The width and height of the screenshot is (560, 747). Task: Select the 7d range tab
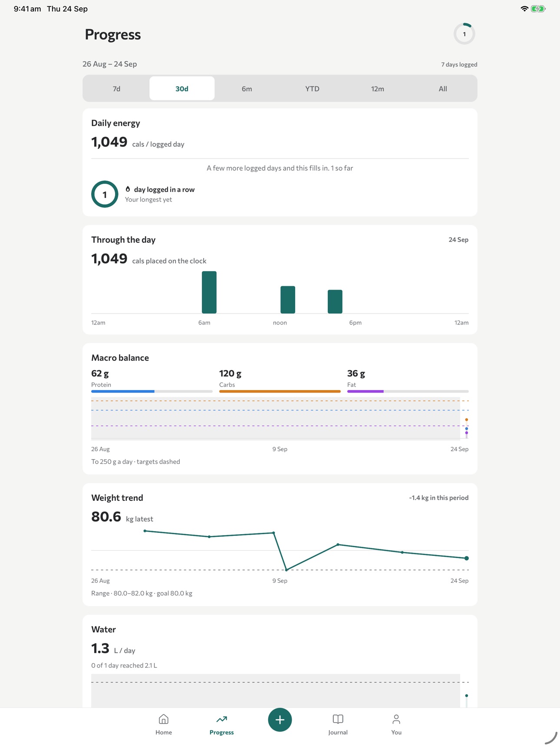117,89
